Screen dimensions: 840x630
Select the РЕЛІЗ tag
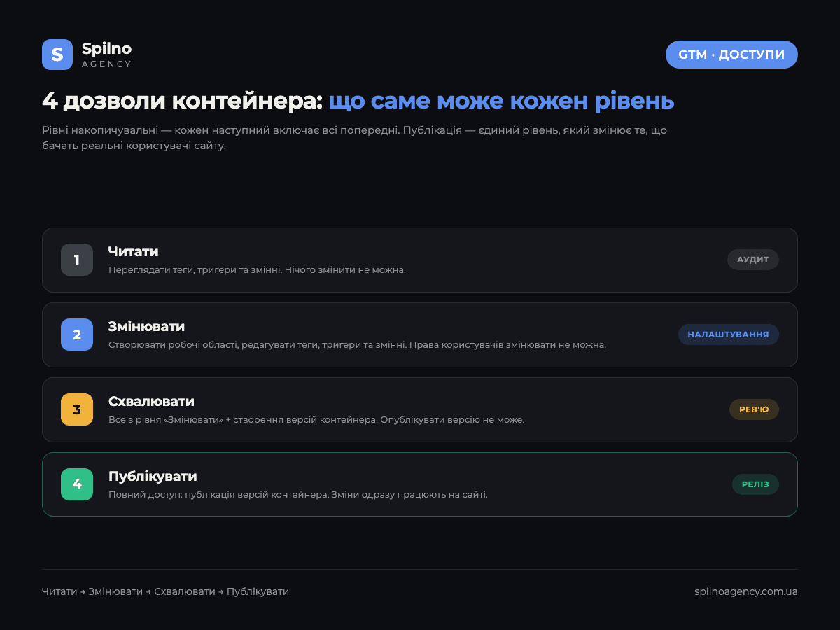[755, 484]
